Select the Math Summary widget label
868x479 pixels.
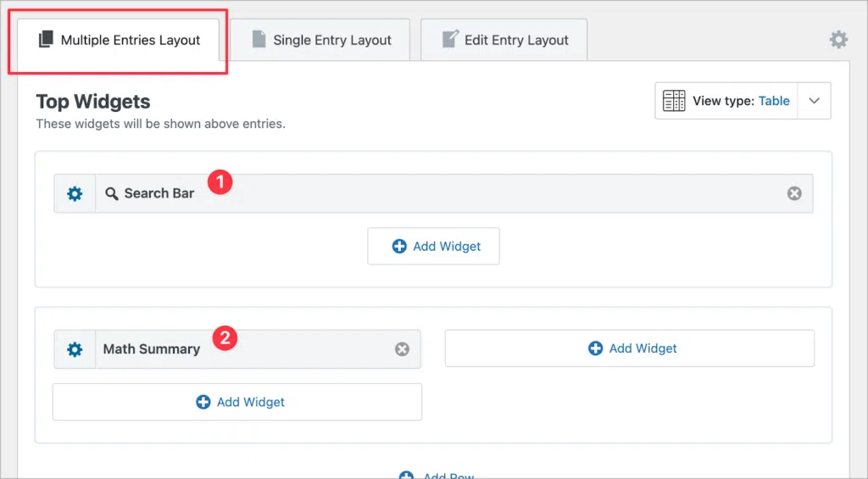151,349
